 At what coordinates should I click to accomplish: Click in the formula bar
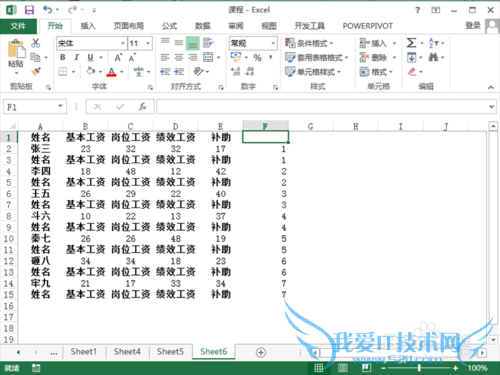[321, 107]
